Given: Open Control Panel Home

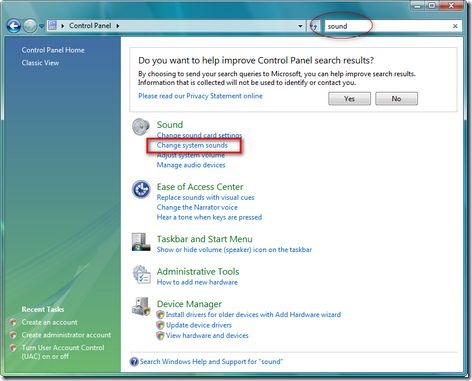Looking at the screenshot, I should pyautogui.click(x=53, y=50).
